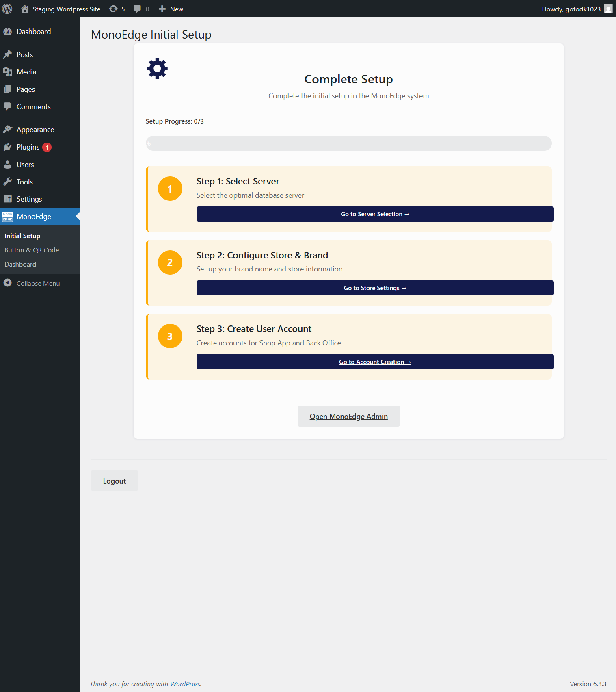
Task: Click the Open MonoEdge Admin button
Action: pyautogui.click(x=349, y=416)
